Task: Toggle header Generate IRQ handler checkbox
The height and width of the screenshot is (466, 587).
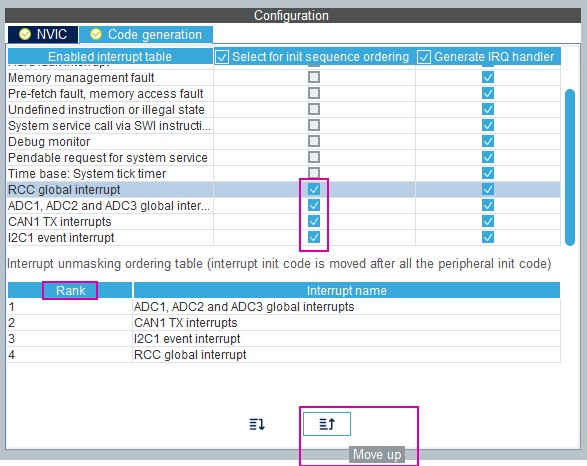Action: (424, 57)
